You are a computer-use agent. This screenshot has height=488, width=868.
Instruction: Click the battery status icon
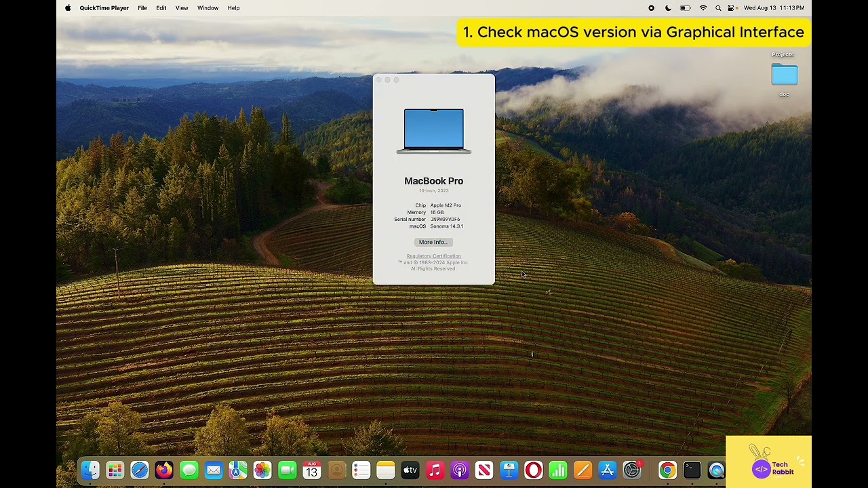pyautogui.click(x=686, y=8)
